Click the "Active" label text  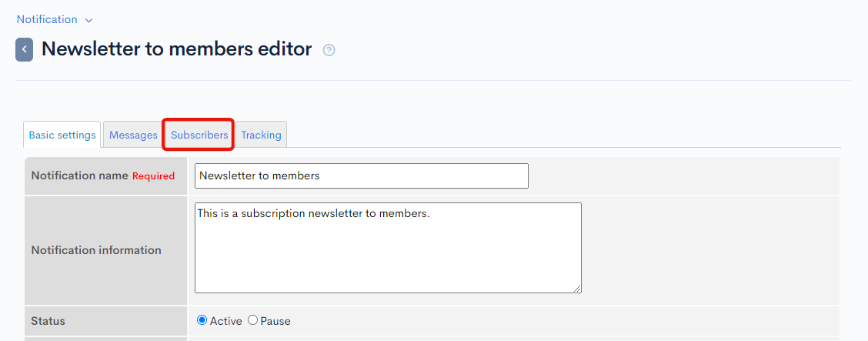click(x=226, y=321)
